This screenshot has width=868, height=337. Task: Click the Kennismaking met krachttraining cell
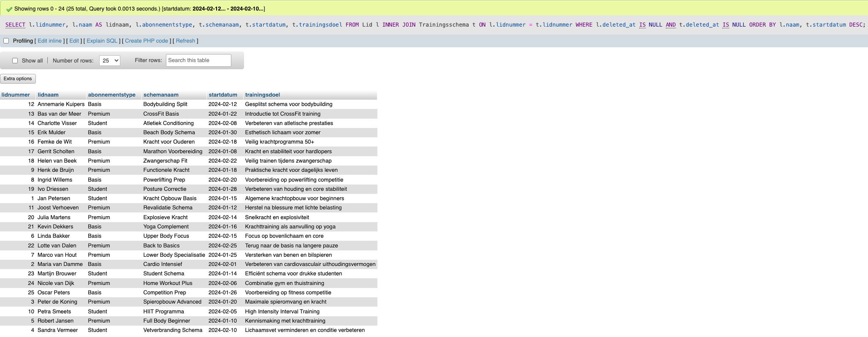[310, 321]
